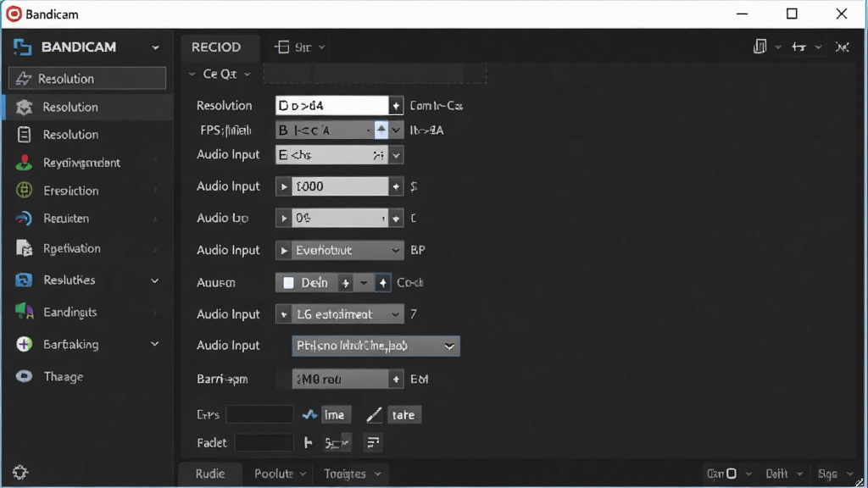Click the megaphone Eandingits icon
Viewport: 868px width, 488px height.
(x=24, y=312)
